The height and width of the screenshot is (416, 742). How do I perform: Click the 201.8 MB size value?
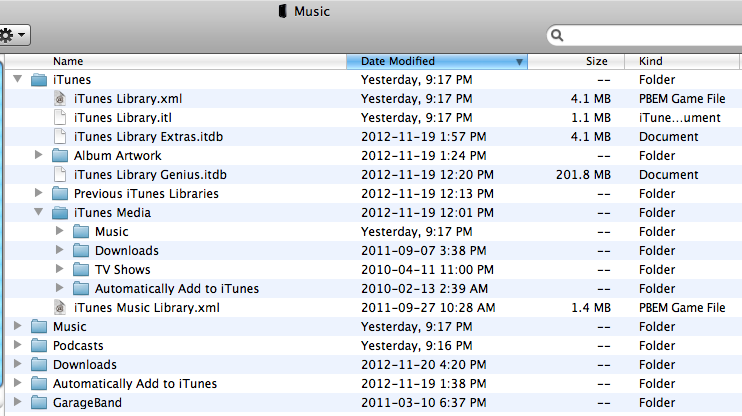[x=583, y=175]
